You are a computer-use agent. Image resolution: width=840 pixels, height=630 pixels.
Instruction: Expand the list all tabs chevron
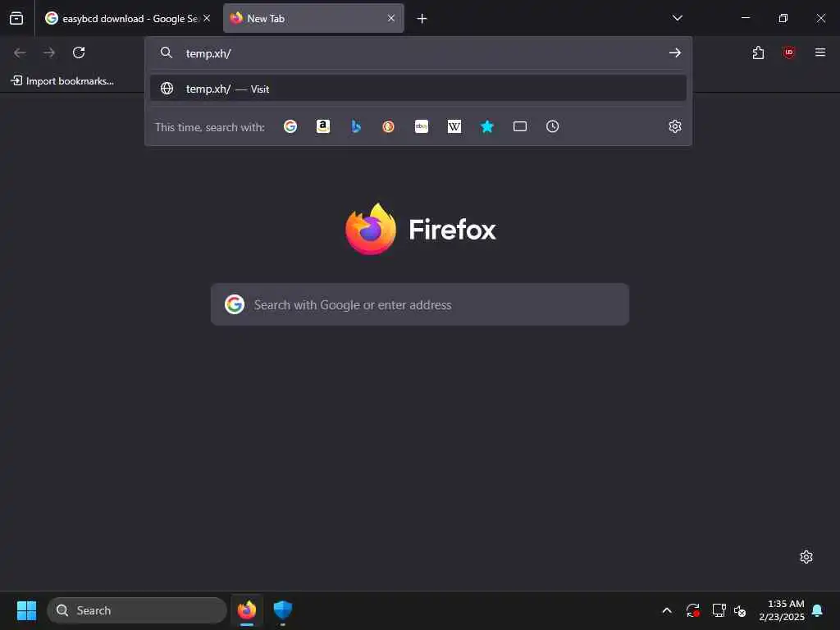pyautogui.click(x=677, y=18)
